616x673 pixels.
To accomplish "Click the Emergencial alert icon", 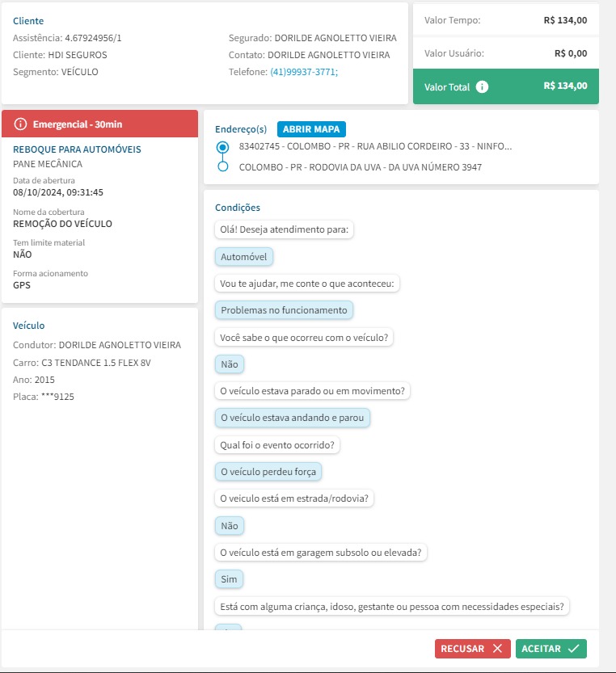I will (x=21, y=124).
